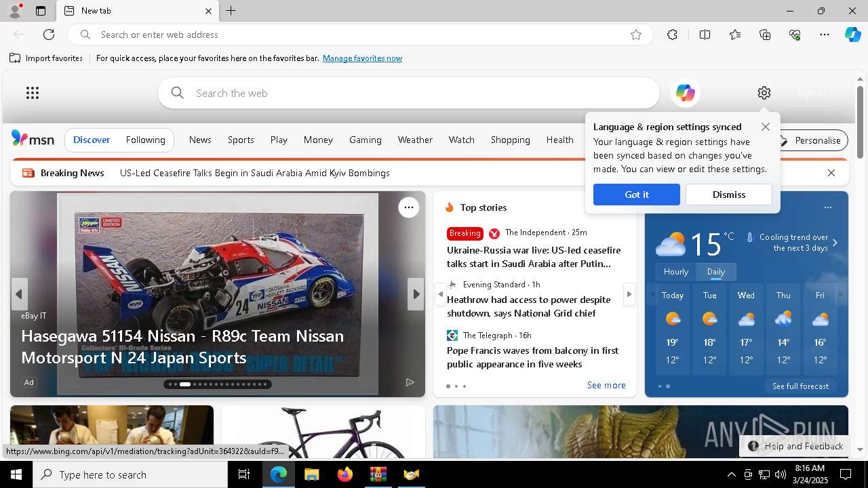This screenshot has height=488, width=868.
Task: Open the Gaming category
Action: pos(366,140)
